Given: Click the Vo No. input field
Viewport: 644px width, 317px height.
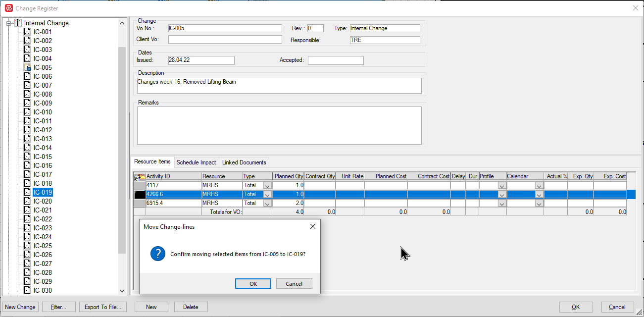Looking at the screenshot, I should [225, 28].
